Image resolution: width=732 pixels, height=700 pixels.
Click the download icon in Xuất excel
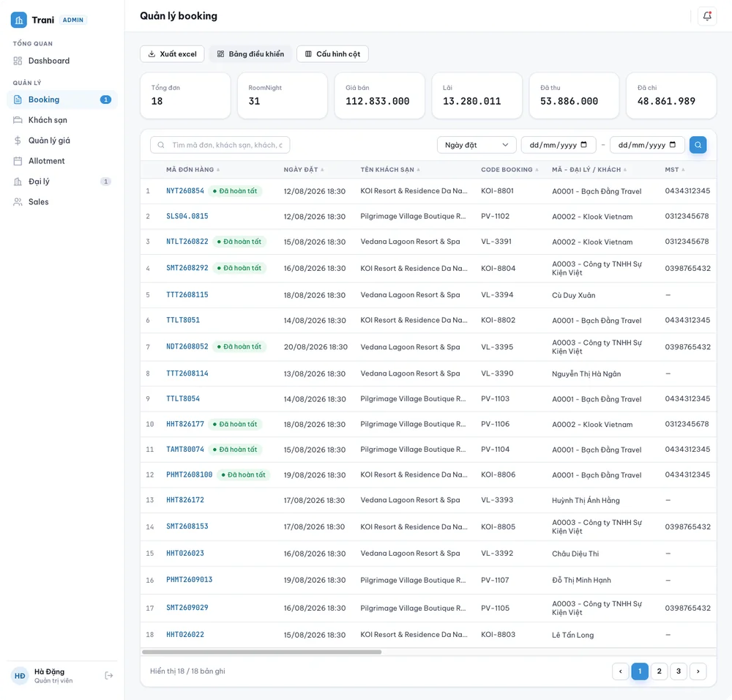click(x=152, y=53)
